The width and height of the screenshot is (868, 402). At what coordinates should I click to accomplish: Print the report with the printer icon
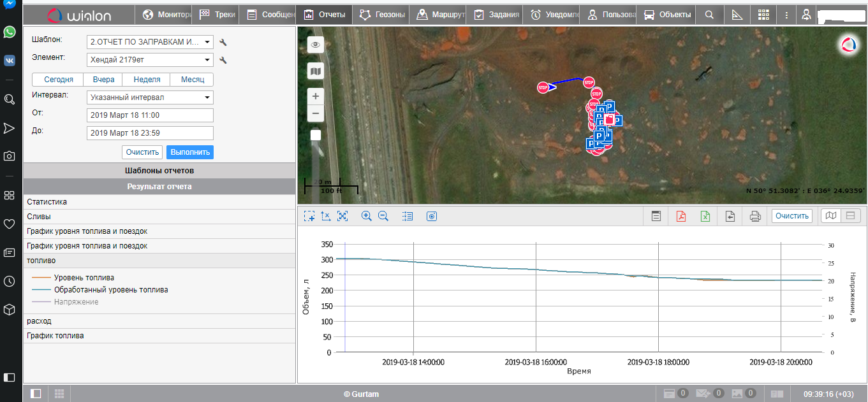click(x=755, y=216)
